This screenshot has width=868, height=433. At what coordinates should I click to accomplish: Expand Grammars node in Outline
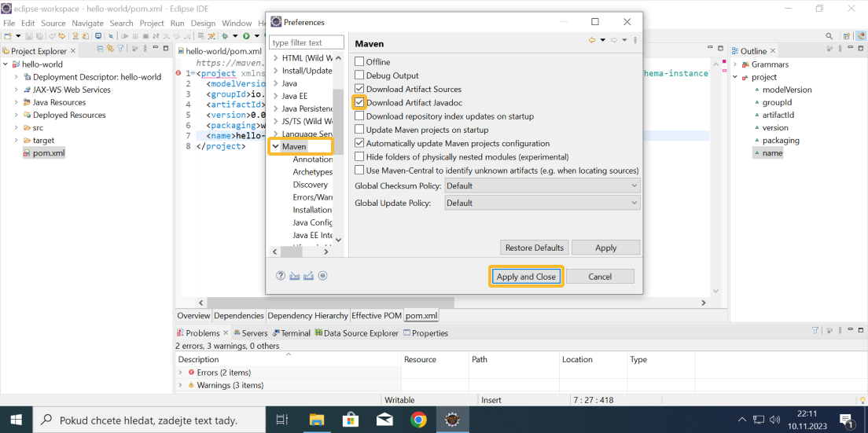(x=735, y=64)
